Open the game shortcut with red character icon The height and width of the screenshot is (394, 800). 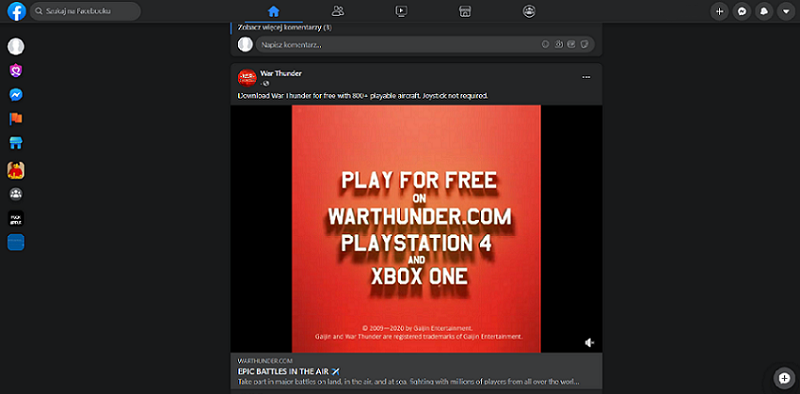[x=16, y=170]
